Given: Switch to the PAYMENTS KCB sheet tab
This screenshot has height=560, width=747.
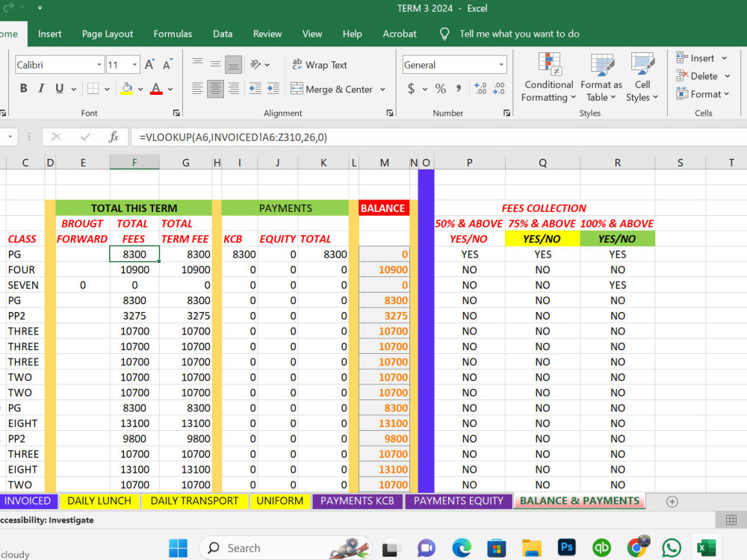Looking at the screenshot, I should pos(357,501).
